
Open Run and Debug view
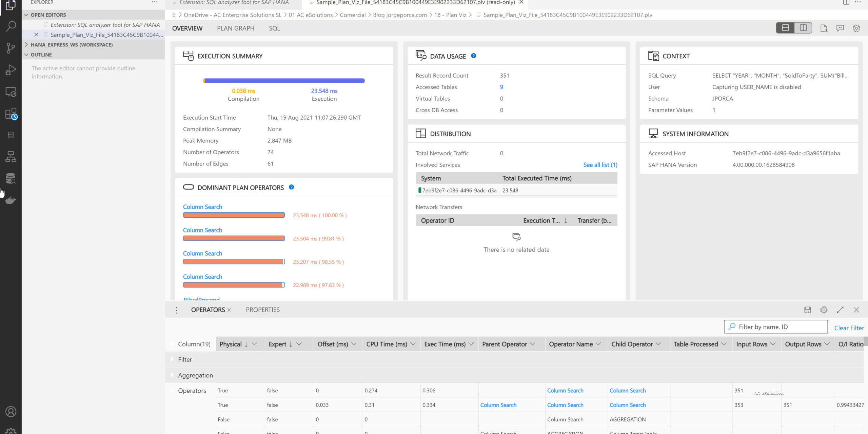pyautogui.click(x=11, y=70)
